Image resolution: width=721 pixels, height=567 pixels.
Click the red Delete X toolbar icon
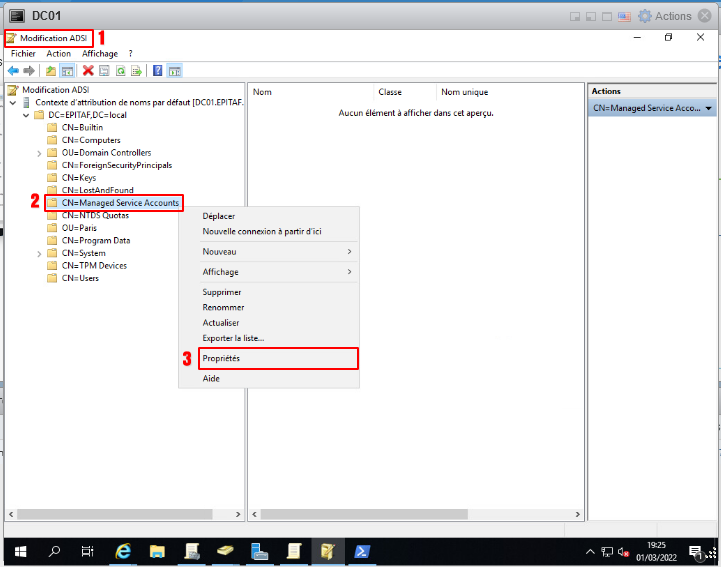(x=88, y=71)
